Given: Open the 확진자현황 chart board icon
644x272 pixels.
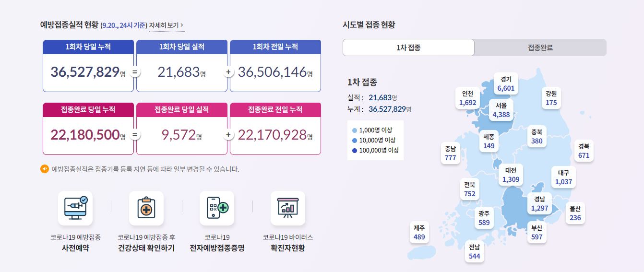Looking at the screenshot, I should click(x=287, y=208).
